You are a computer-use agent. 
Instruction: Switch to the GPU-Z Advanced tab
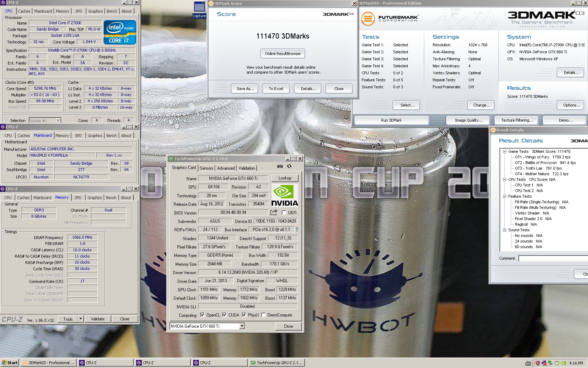coord(226,168)
